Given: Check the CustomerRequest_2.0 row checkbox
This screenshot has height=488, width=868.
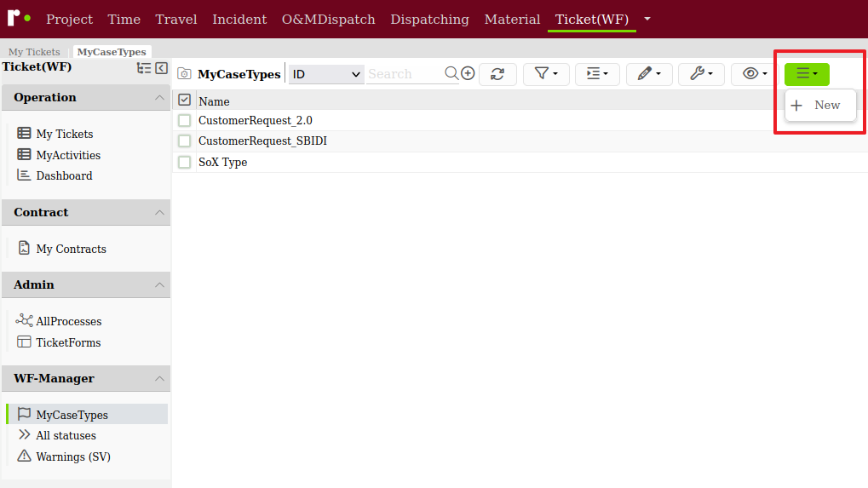Looking at the screenshot, I should (x=184, y=120).
